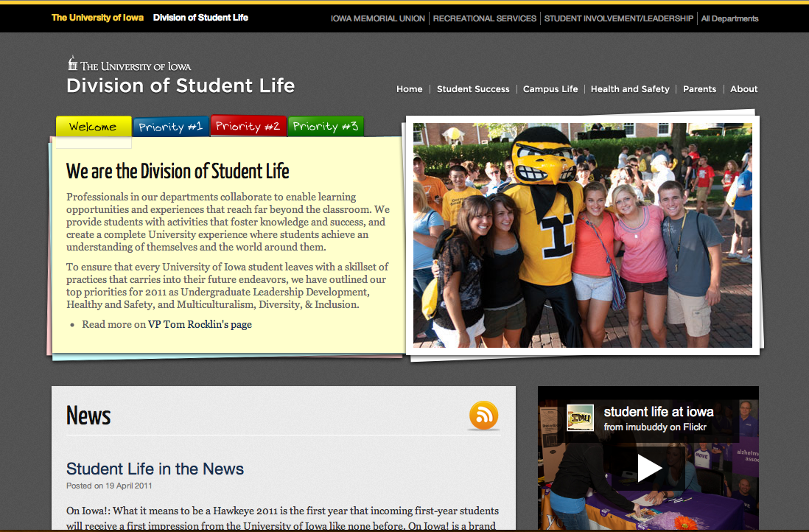
Task: Open the About menu item
Action: pyautogui.click(x=743, y=88)
